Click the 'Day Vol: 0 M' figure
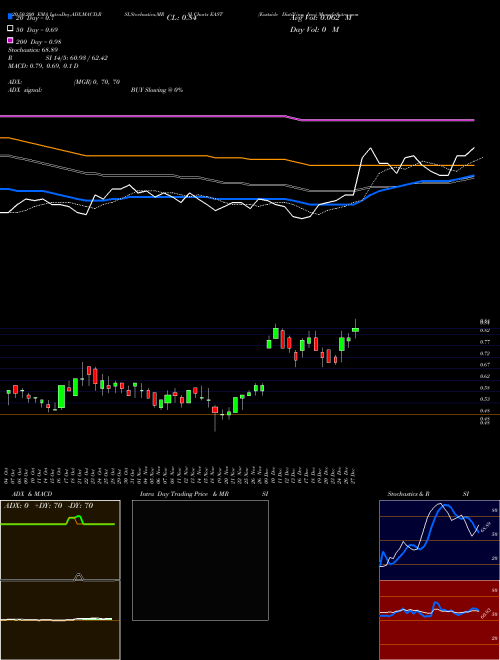Viewport: 500px width, 660px height. [x=314, y=30]
